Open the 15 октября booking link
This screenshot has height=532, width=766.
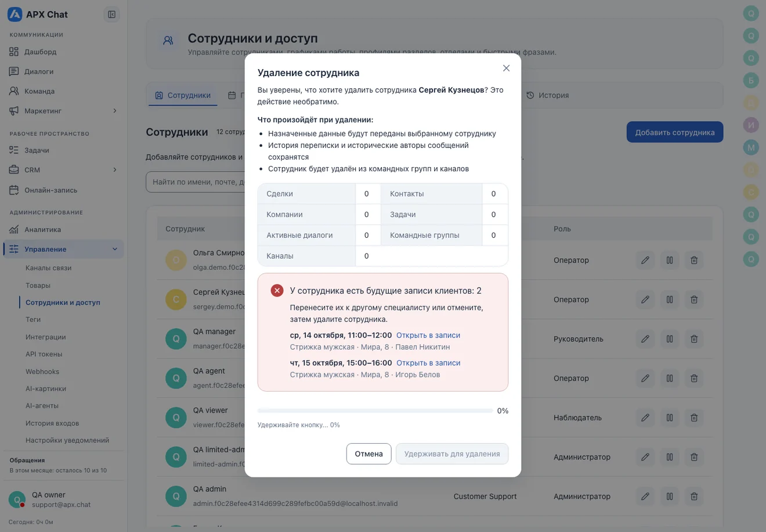click(428, 363)
